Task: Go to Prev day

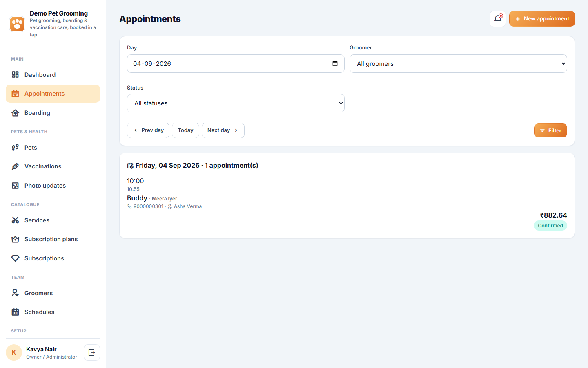Action: tap(148, 130)
